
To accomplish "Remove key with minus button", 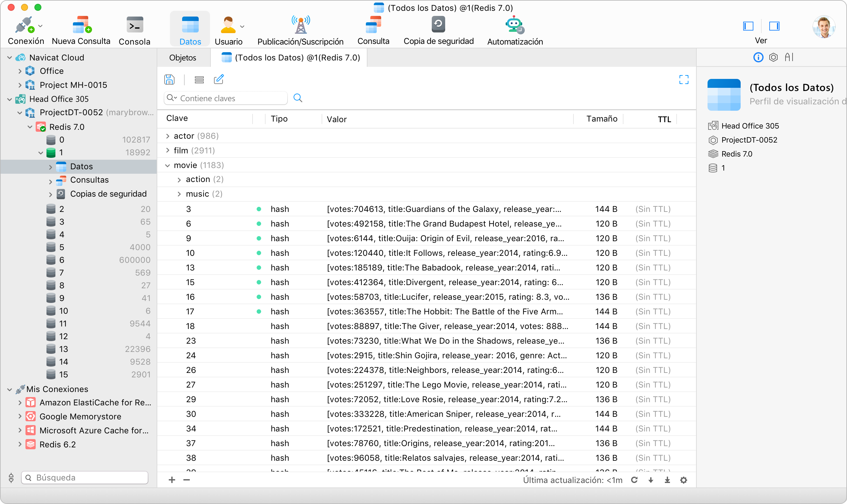I will (x=187, y=479).
